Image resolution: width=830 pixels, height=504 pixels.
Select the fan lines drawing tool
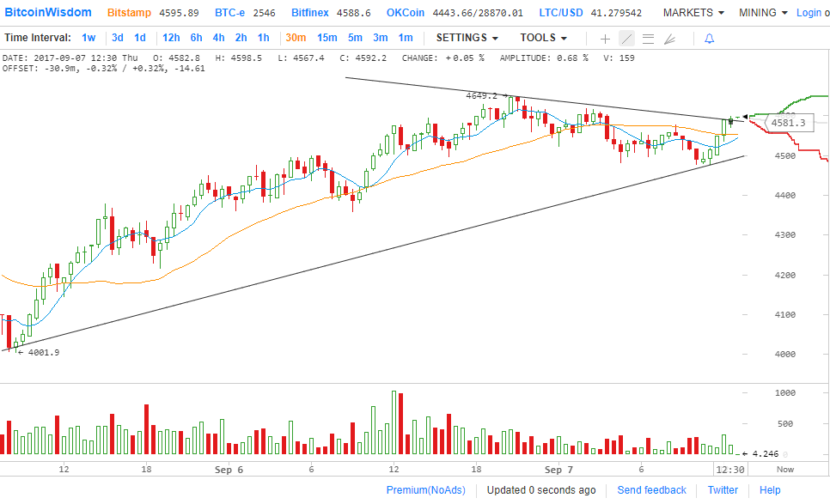coord(670,39)
